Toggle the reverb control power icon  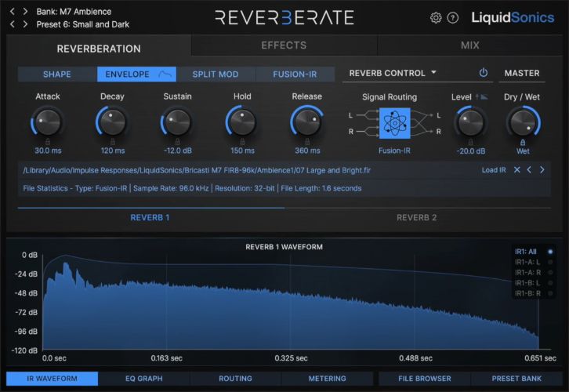(x=483, y=73)
